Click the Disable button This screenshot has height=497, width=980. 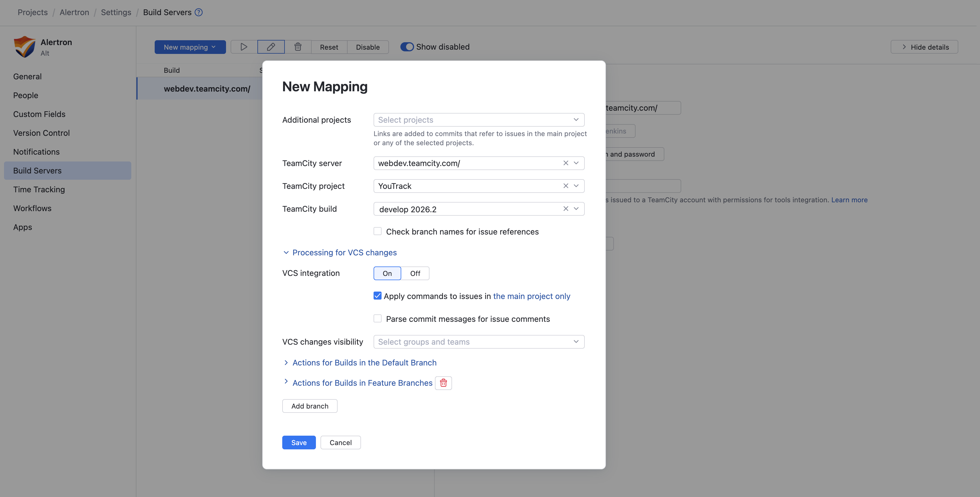(x=368, y=47)
